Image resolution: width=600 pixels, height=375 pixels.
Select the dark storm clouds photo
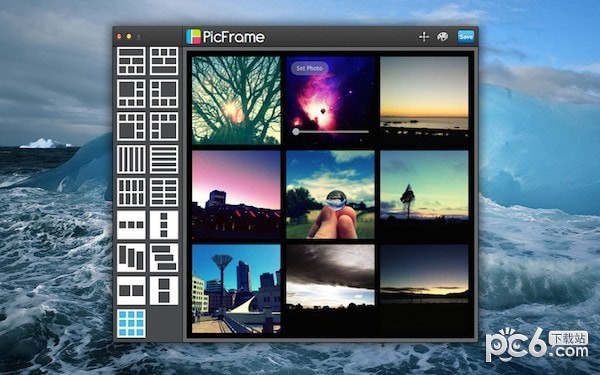[330, 289]
